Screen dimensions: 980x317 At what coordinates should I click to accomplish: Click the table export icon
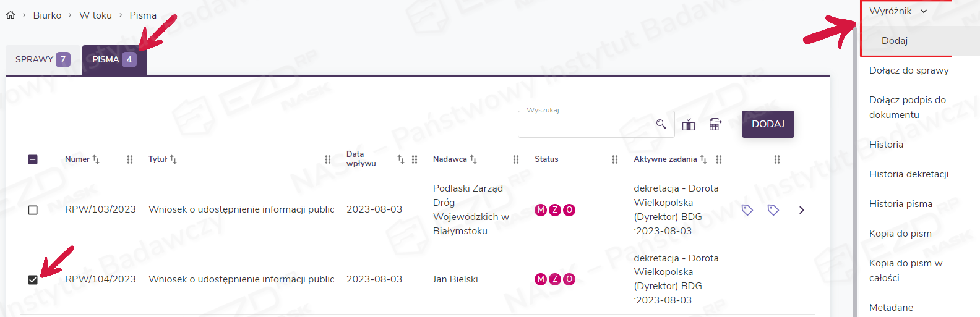tap(715, 124)
